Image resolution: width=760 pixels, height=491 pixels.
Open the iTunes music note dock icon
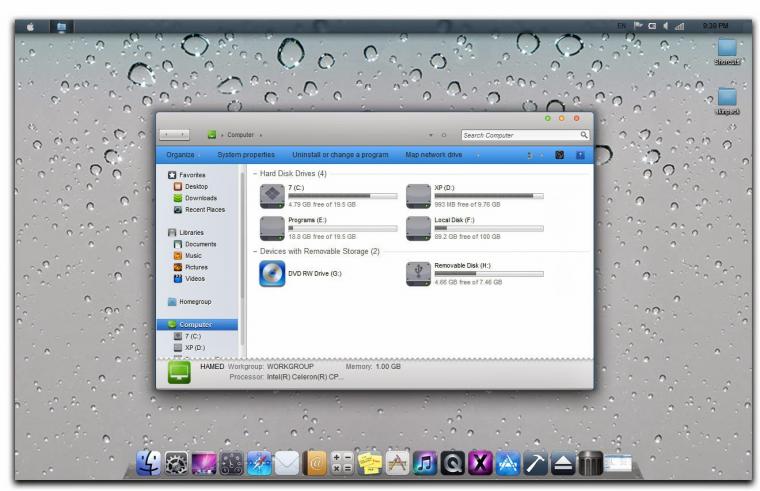[425, 463]
